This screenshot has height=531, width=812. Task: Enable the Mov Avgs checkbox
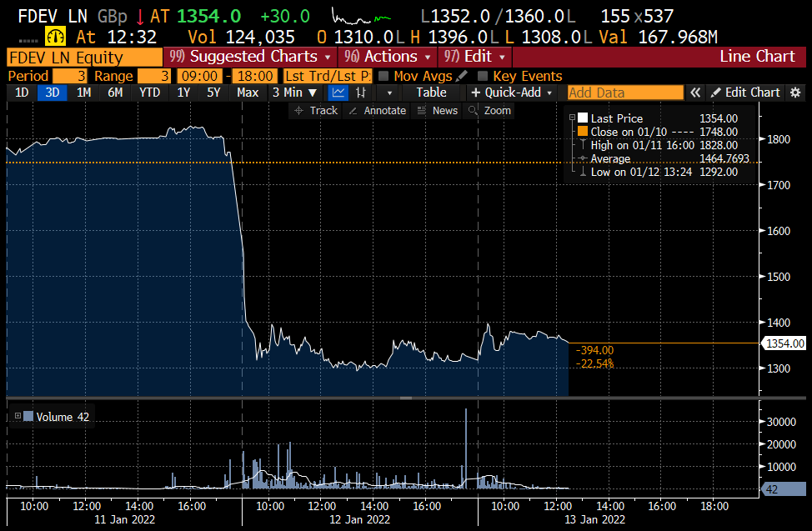click(383, 76)
